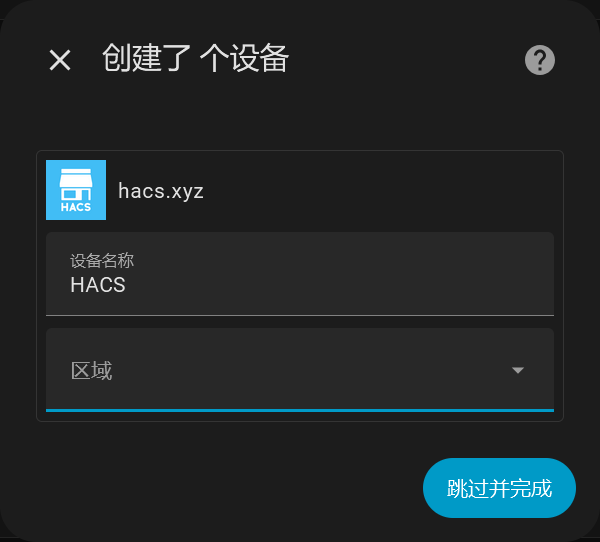This screenshot has width=600, height=542.
Task: Open the 区域 area selector field
Action: [x=300, y=370]
